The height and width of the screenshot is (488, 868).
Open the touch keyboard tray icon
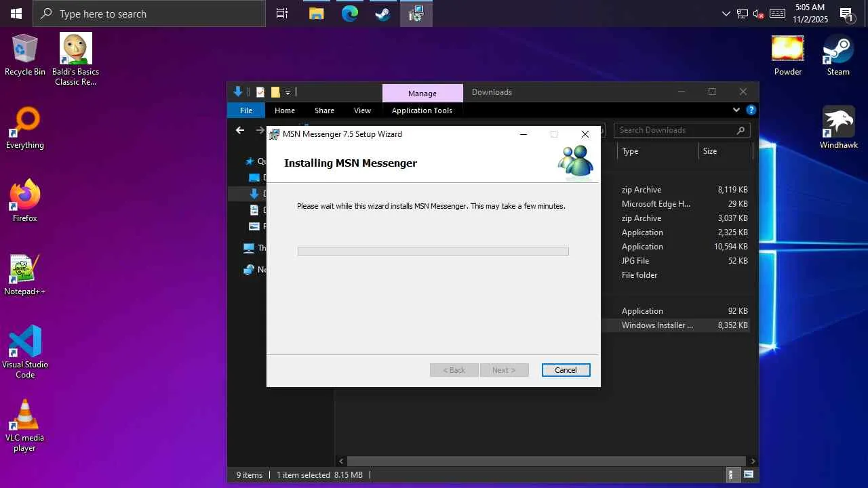coord(777,14)
